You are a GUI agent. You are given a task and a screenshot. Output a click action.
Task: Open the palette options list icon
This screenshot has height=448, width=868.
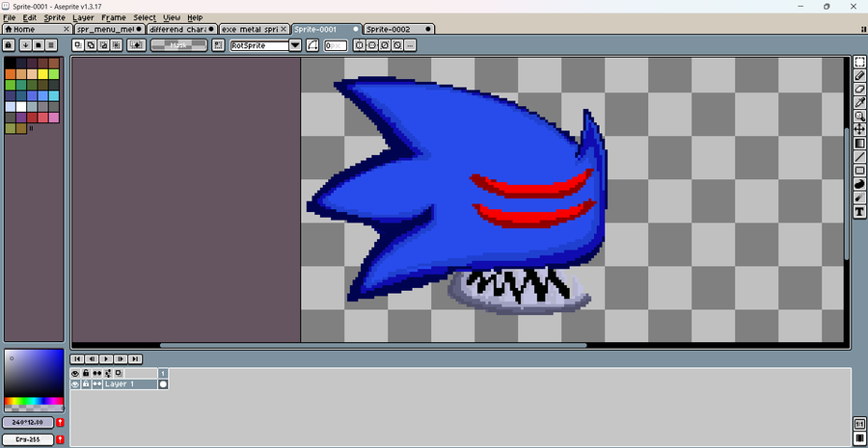coord(51,45)
